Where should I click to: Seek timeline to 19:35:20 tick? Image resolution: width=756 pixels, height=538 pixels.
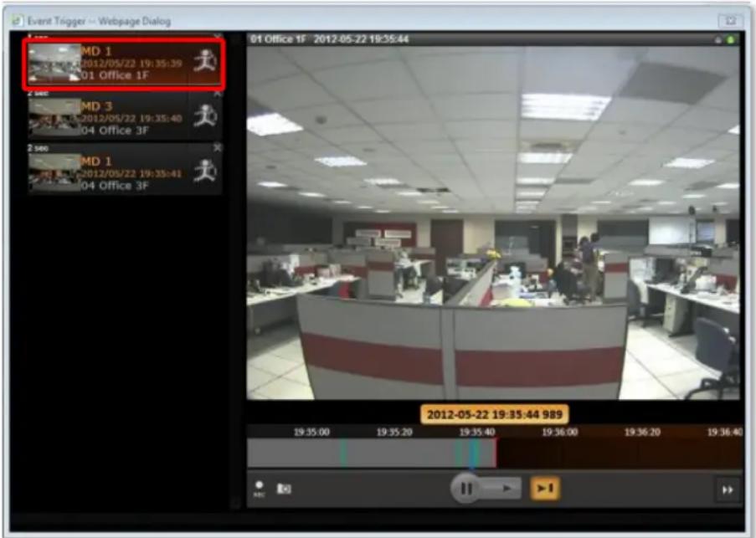(394, 432)
